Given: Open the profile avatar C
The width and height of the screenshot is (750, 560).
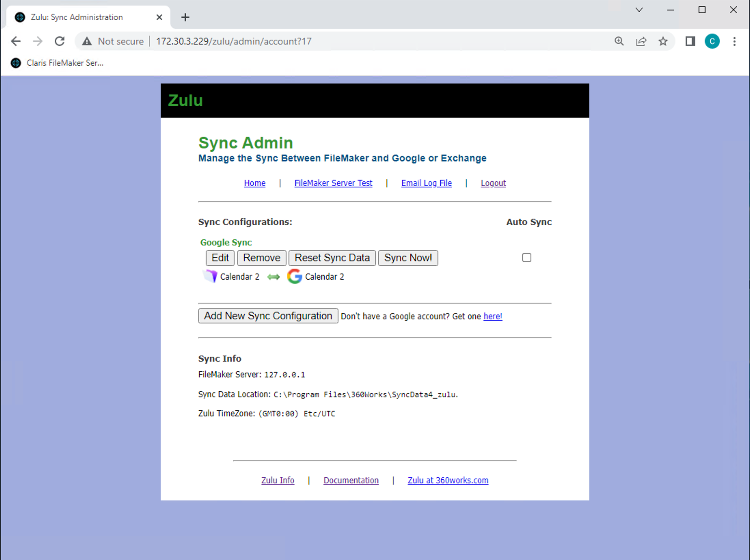Looking at the screenshot, I should coord(712,41).
